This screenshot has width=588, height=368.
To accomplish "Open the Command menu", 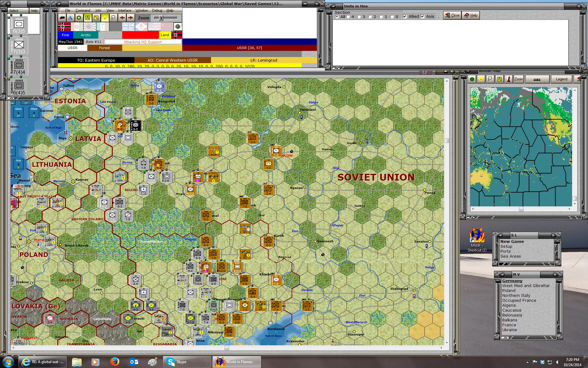I will click(83, 10).
